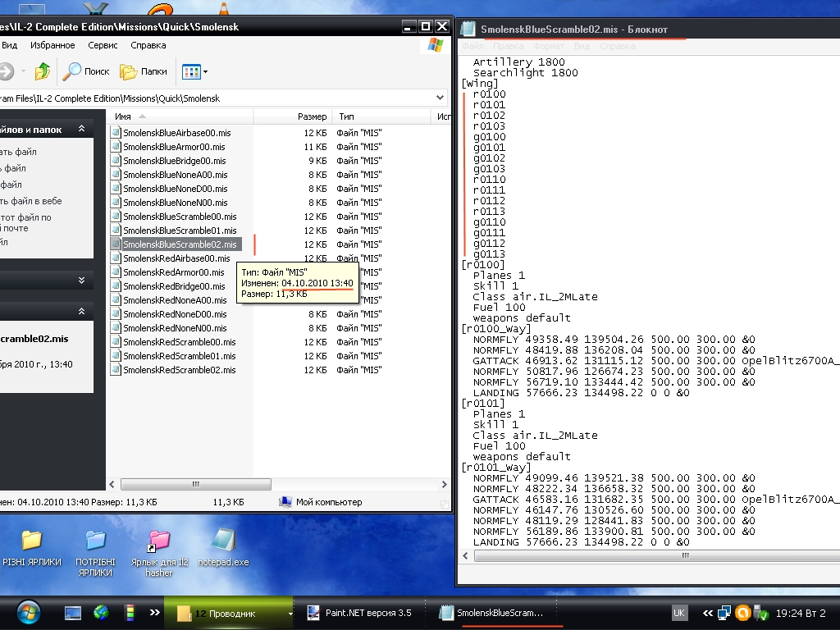
Task: Click the globe icon in quick launch
Action: click(101, 613)
